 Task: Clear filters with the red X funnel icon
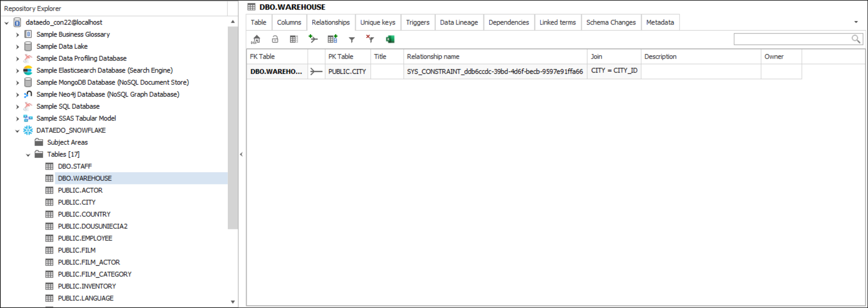[x=370, y=39]
